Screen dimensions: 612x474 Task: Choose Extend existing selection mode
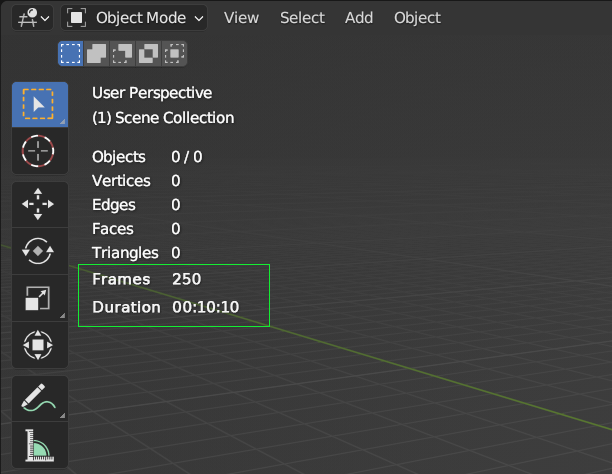pyautogui.click(x=96, y=53)
